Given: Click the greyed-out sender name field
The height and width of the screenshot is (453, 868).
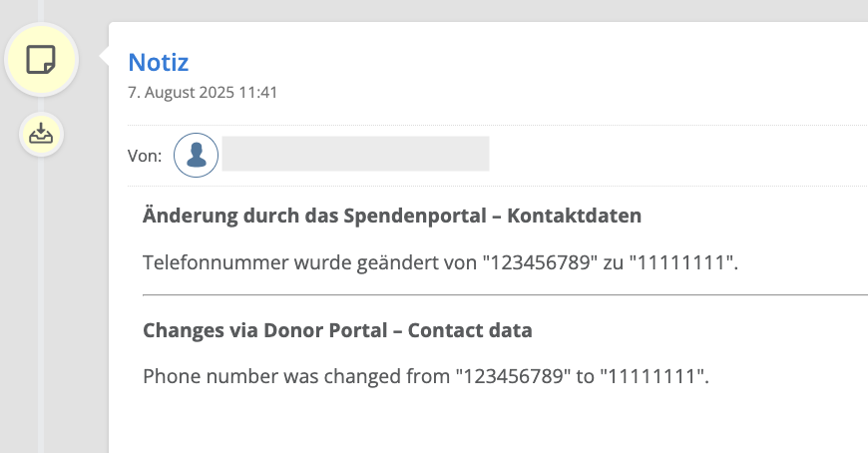Looking at the screenshot, I should 355,154.
